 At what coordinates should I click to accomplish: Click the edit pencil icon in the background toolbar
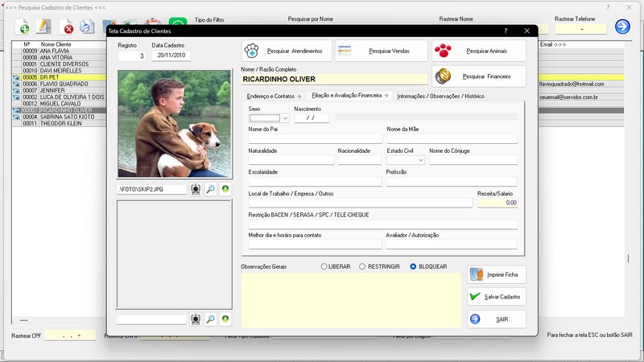point(43,27)
